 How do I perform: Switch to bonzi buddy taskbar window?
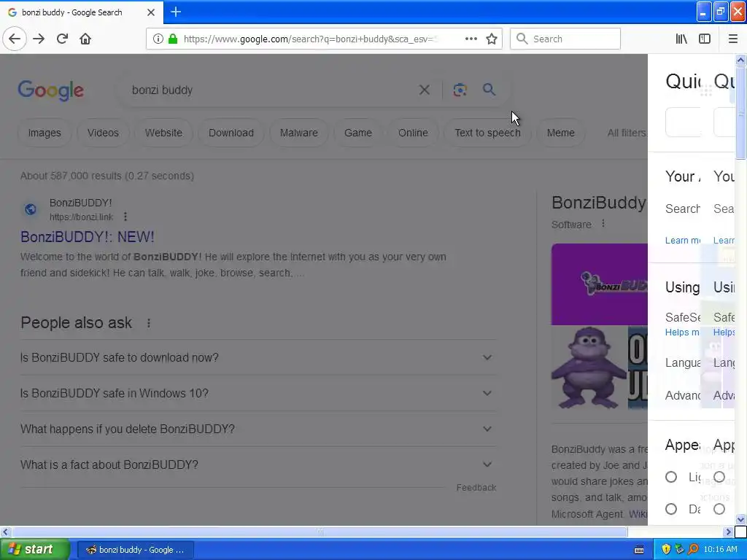pyautogui.click(x=136, y=550)
